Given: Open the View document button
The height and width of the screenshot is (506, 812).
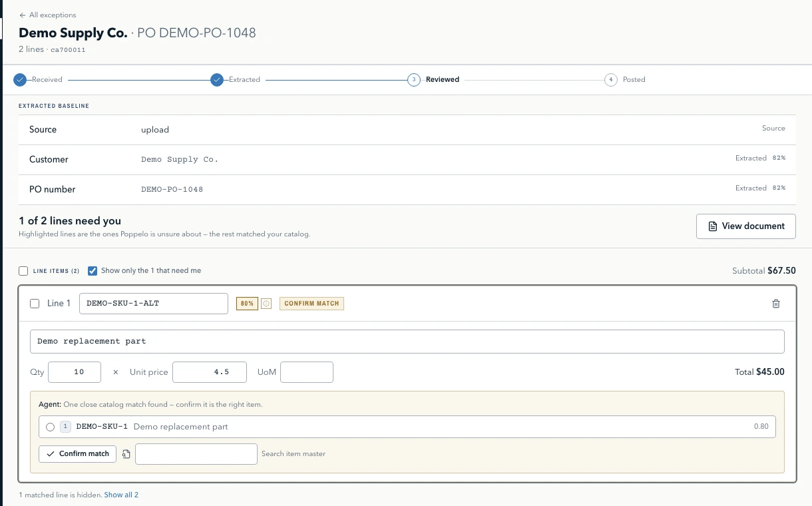Looking at the screenshot, I should coord(746,226).
